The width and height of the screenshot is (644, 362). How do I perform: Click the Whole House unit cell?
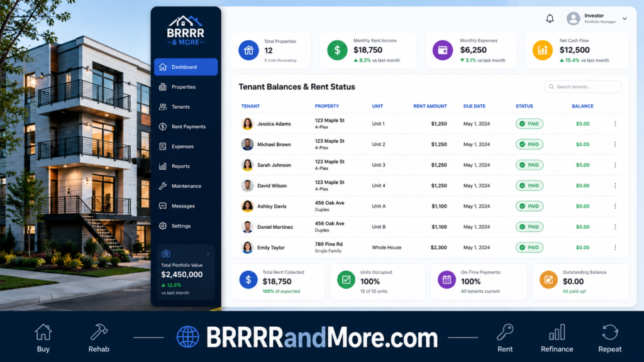387,248
